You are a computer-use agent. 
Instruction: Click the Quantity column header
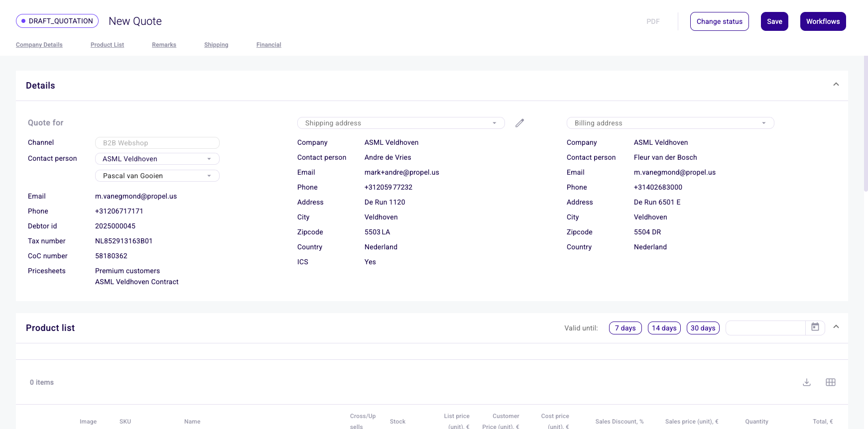pyautogui.click(x=756, y=422)
